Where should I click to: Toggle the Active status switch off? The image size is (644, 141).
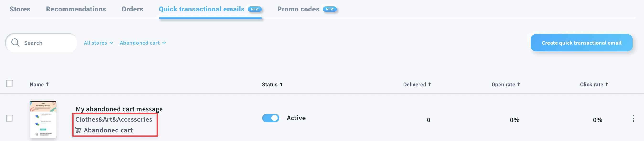[270, 118]
